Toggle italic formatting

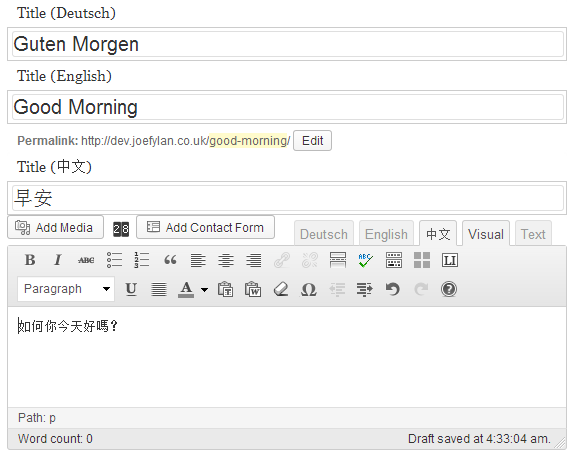point(58,260)
